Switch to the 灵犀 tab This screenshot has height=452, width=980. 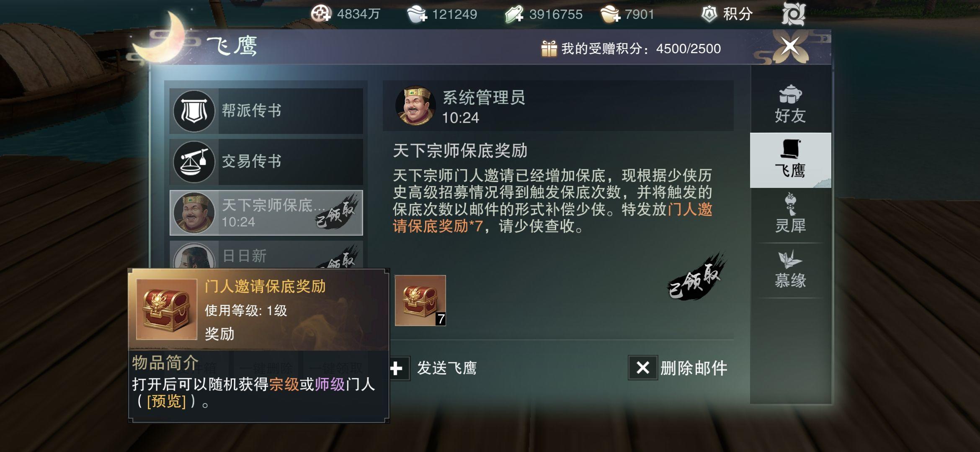[x=790, y=213]
